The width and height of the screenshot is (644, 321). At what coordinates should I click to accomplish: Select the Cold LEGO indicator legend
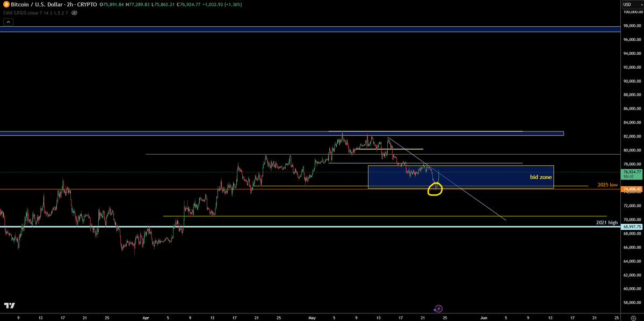(x=36, y=13)
